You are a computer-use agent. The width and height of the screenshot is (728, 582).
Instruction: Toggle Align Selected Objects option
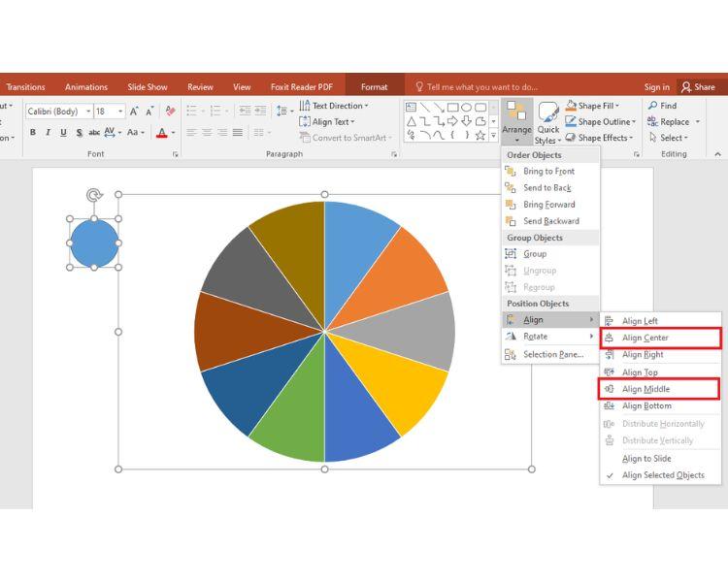(x=661, y=475)
